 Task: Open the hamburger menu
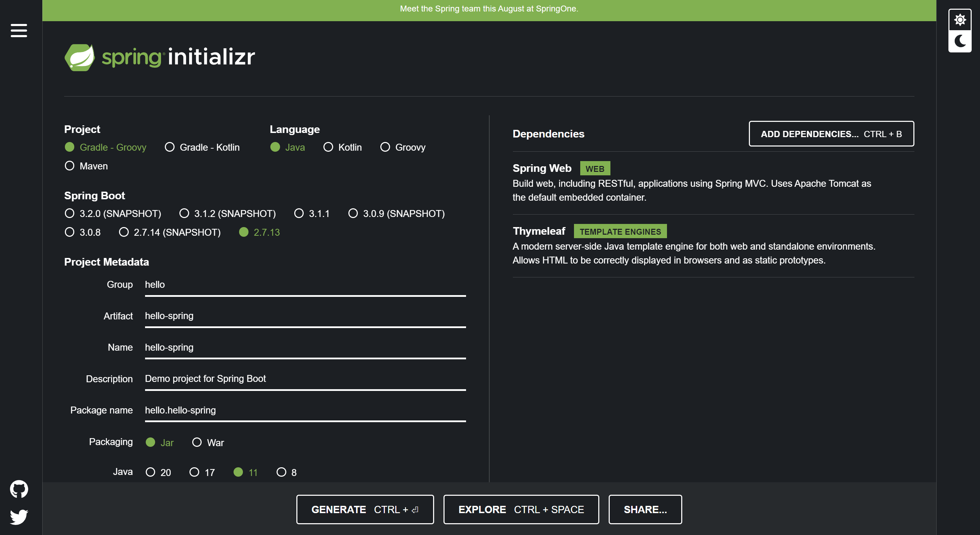[19, 31]
